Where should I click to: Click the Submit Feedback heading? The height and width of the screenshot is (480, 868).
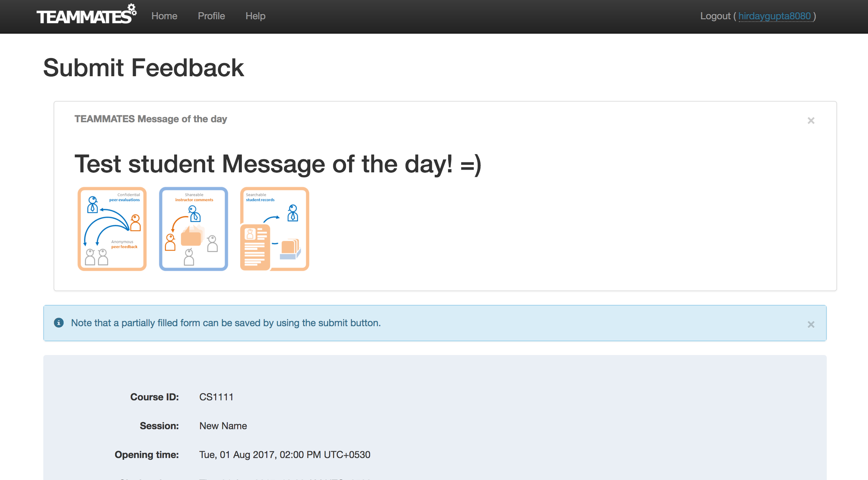coord(144,68)
